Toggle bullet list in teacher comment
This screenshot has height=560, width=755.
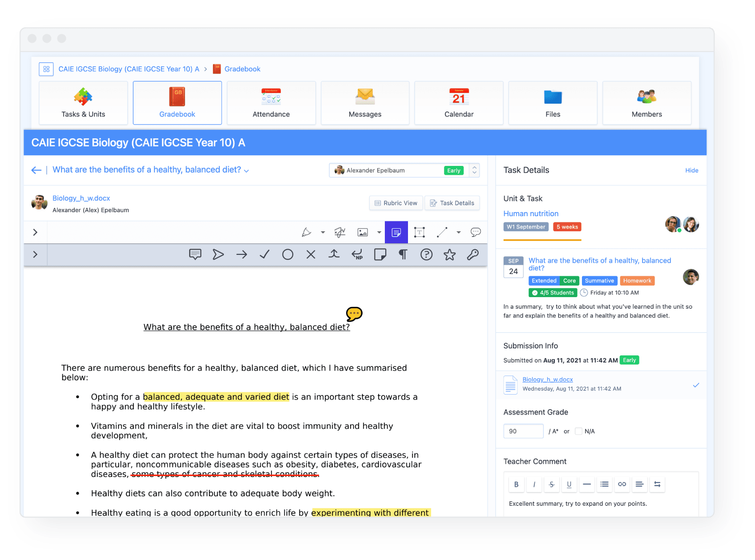[x=605, y=484]
